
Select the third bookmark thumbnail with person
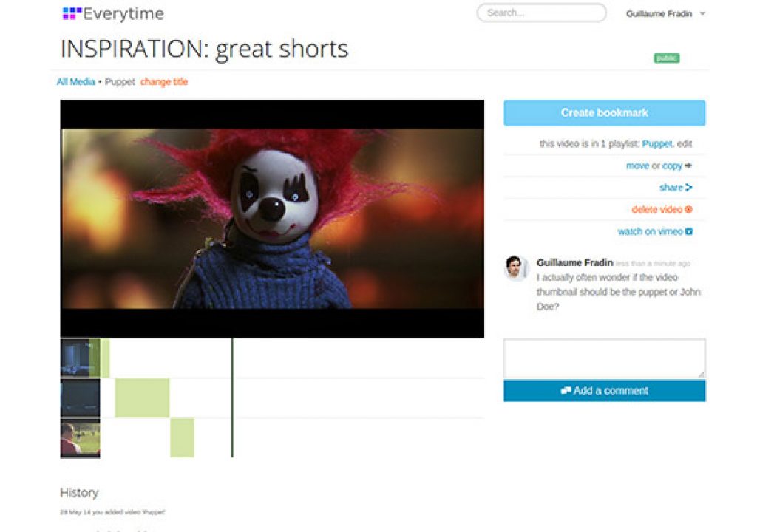point(80,438)
